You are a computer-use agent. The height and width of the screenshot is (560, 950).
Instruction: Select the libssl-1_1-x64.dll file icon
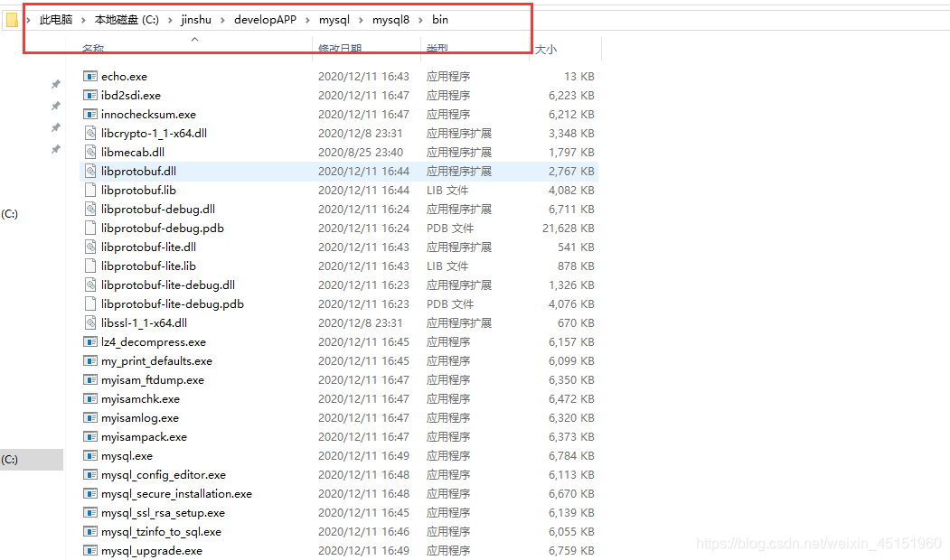(x=90, y=322)
